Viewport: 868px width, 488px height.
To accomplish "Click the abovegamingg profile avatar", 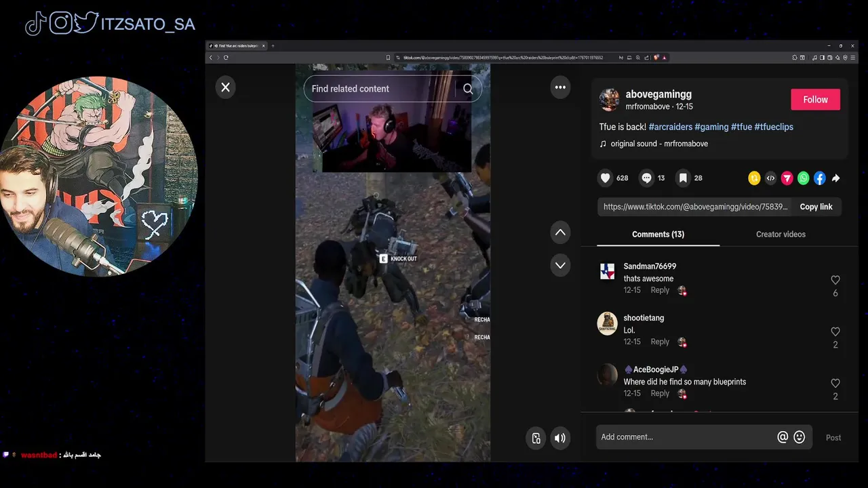I will pos(609,100).
